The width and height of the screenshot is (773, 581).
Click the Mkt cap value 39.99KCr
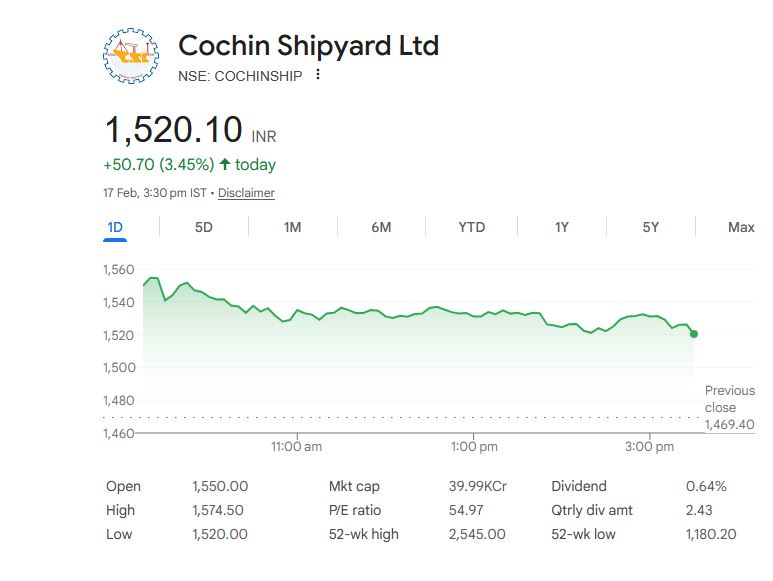pyautogui.click(x=478, y=486)
